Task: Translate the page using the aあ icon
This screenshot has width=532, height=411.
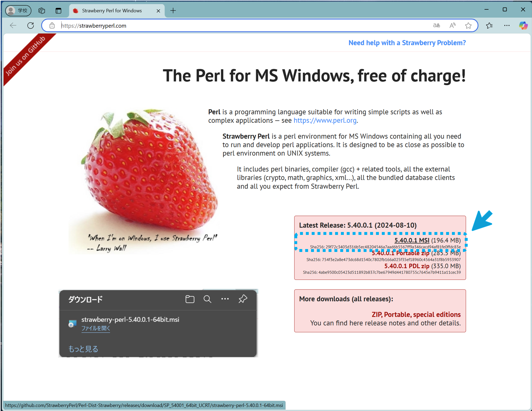Action: click(x=436, y=25)
